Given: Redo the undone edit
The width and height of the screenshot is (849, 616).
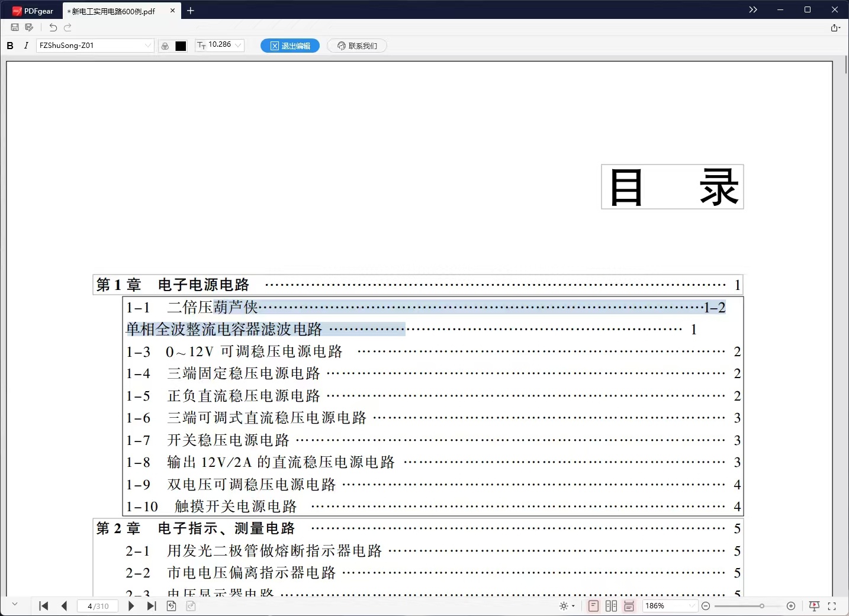Looking at the screenshot, I should (x=67, y=27).
